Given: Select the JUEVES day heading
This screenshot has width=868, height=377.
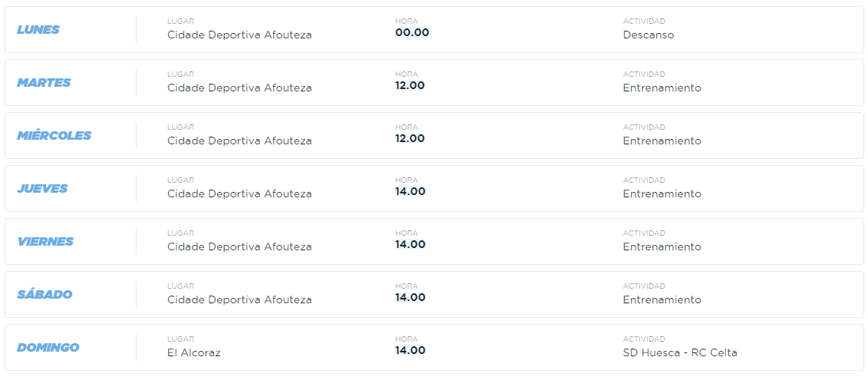Looking at the screenshot, I should 42,189.
